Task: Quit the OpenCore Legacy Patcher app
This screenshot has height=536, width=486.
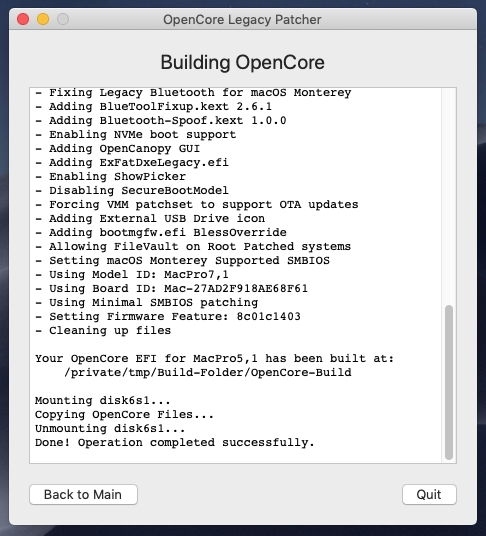Action: [x=429, y=494]
